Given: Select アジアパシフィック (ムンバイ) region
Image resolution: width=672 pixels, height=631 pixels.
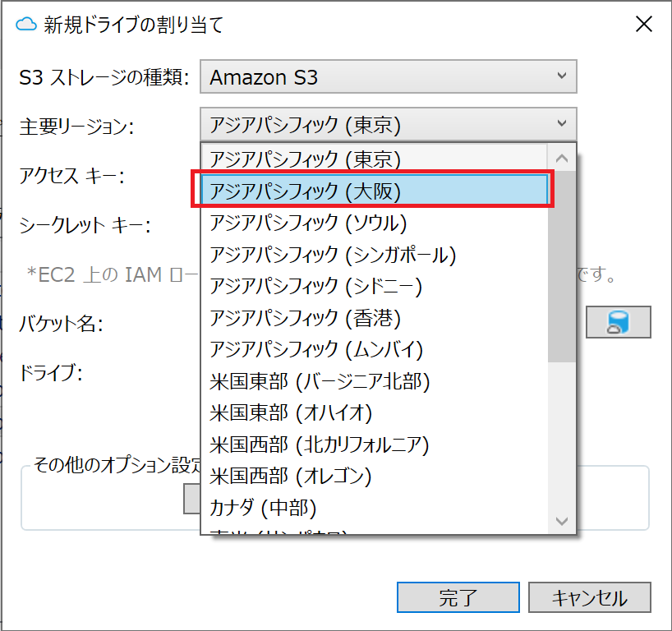Looking at the screenshot, I should pos(315,349).
